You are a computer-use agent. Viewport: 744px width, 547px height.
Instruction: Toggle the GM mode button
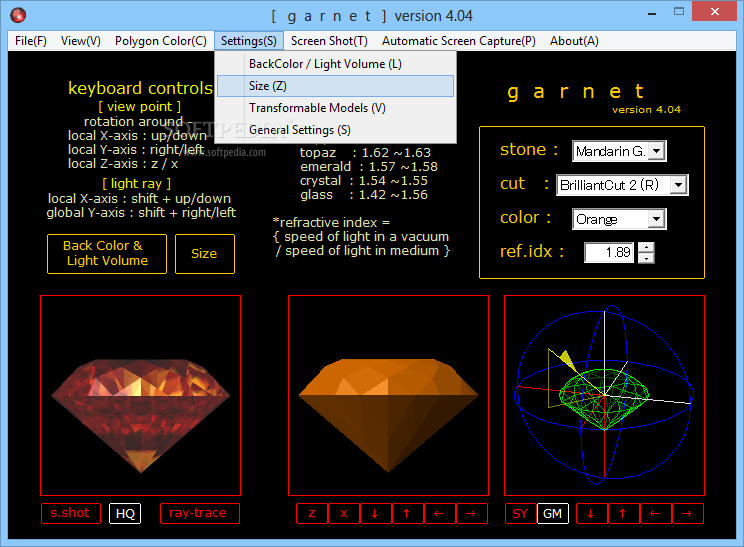(553, 513)
